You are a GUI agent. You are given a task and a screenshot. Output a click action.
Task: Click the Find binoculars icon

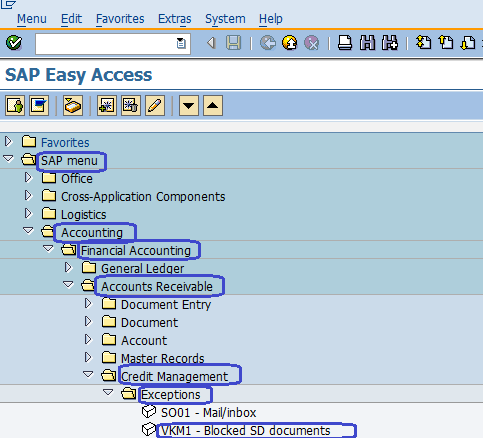coord(367,43)
